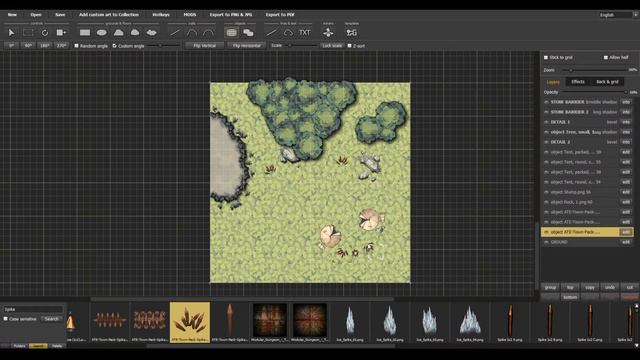640x360 pixels.
Task: Open the Hotkeys menu
Action: (161, 15)
